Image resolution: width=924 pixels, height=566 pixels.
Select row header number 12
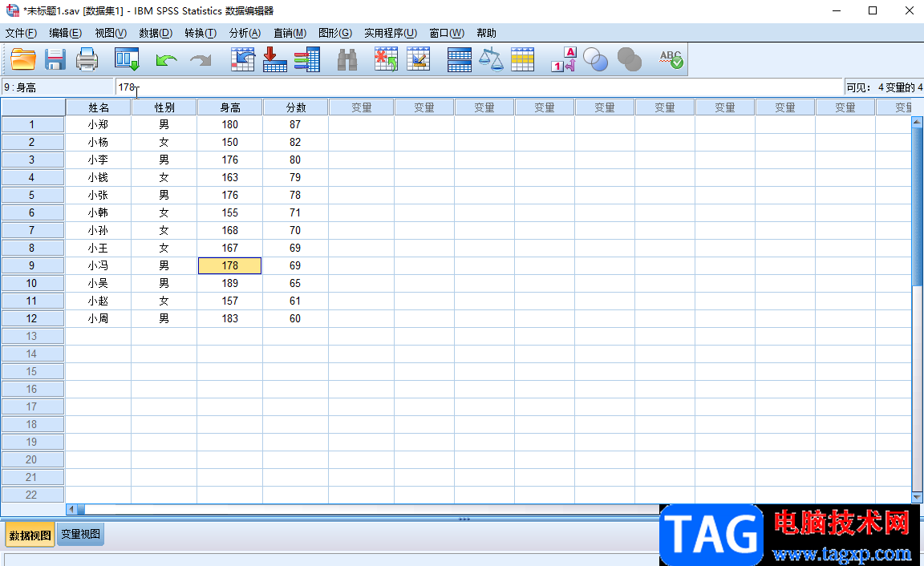[x=32, y=318]
